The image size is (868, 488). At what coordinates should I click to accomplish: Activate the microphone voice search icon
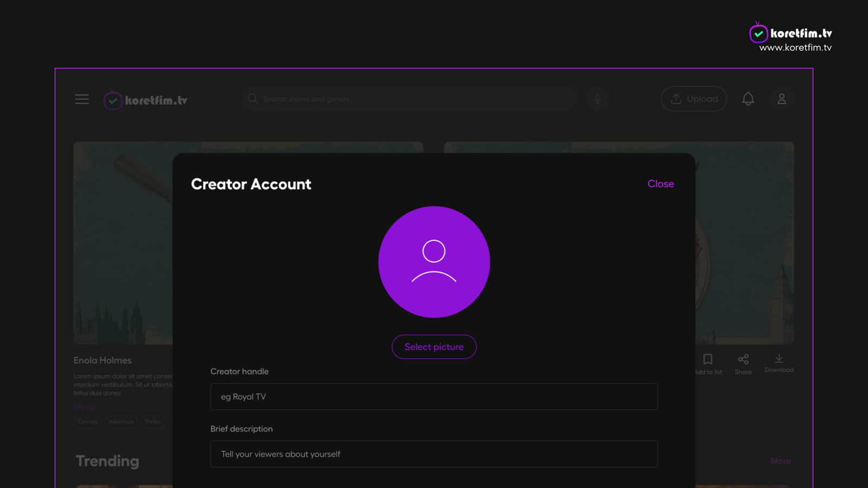click(x=597, y=99)
